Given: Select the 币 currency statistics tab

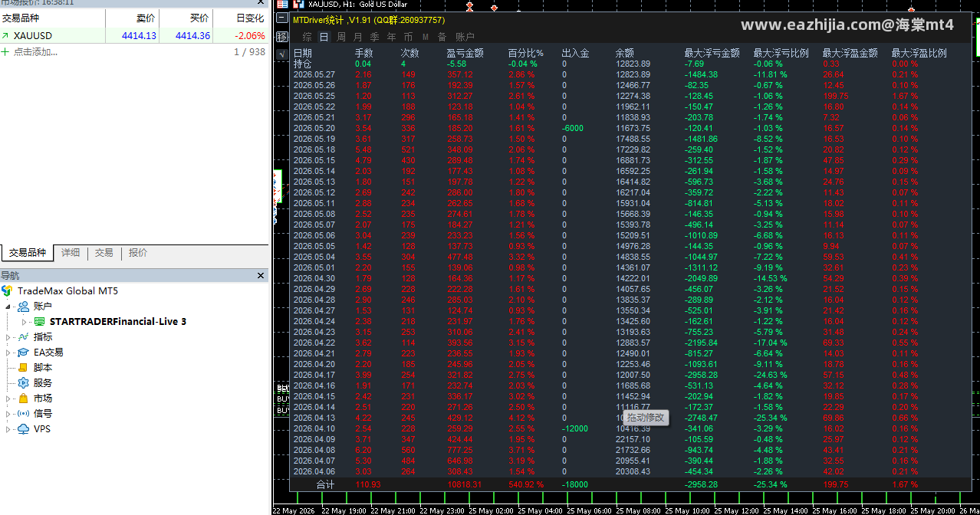Looking at the screenshot, I should [408, 37].
